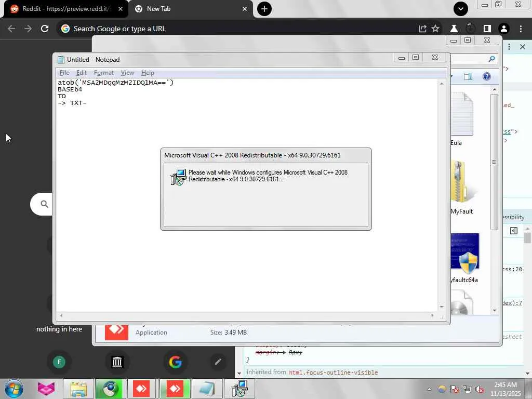
Task: Switch to the New Tab tab
Action: pos(190,9)
